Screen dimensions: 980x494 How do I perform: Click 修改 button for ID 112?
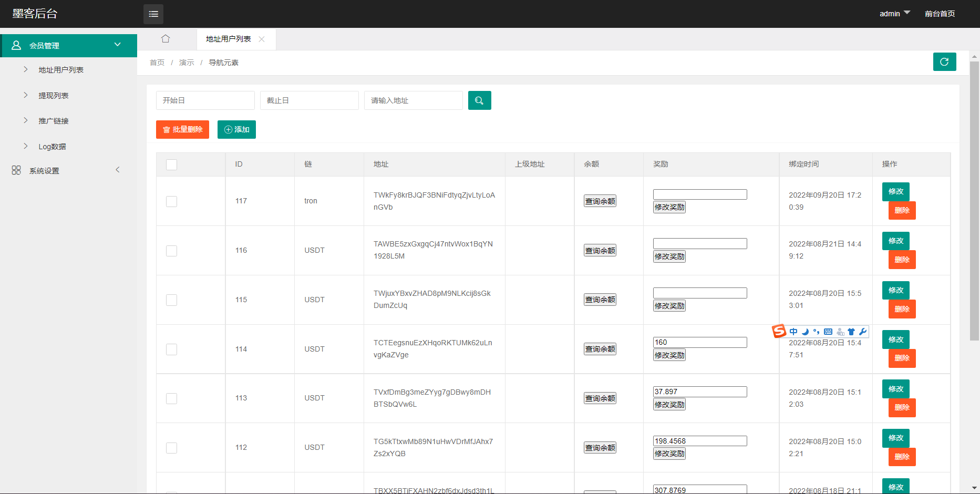pos(896,438)
